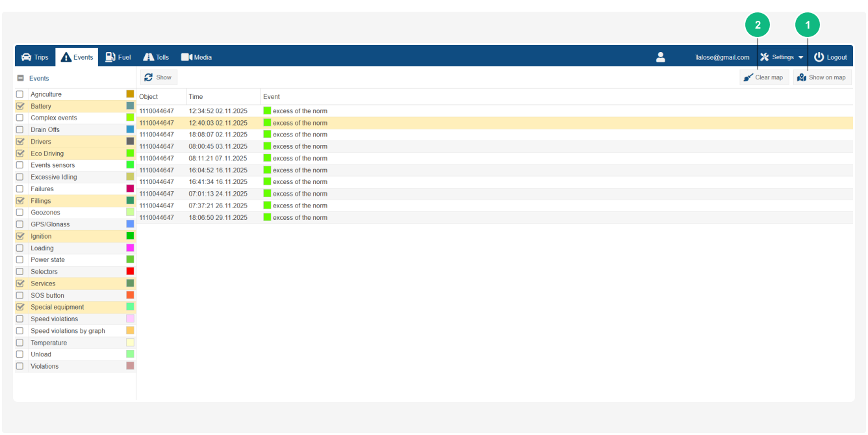Viewport: 868px width, 435px height.
Task: Click the user profile icon
Action: tap(660, 57)
